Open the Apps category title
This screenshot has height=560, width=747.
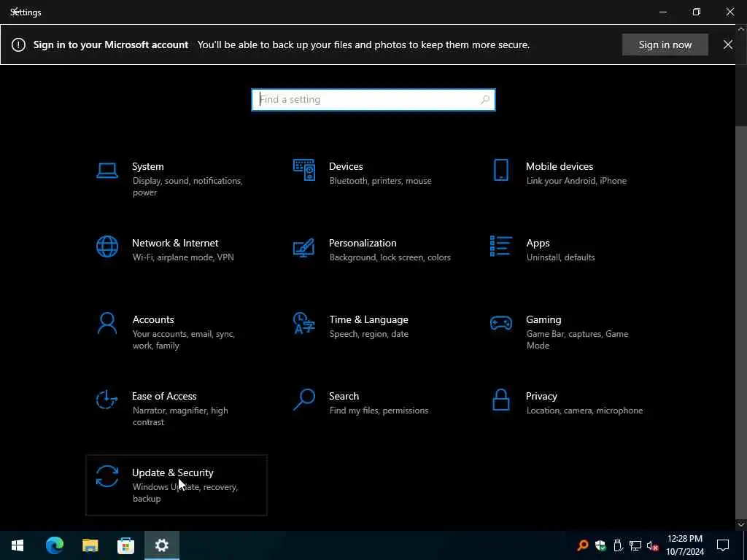coord(538,243)
